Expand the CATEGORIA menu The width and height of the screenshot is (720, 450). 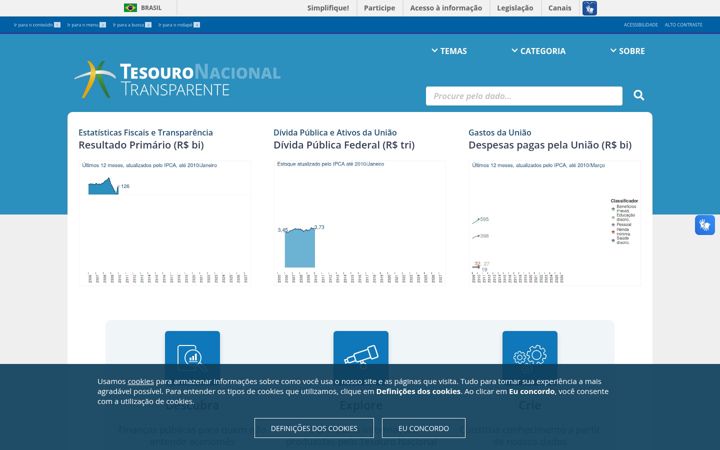(539, 51)
